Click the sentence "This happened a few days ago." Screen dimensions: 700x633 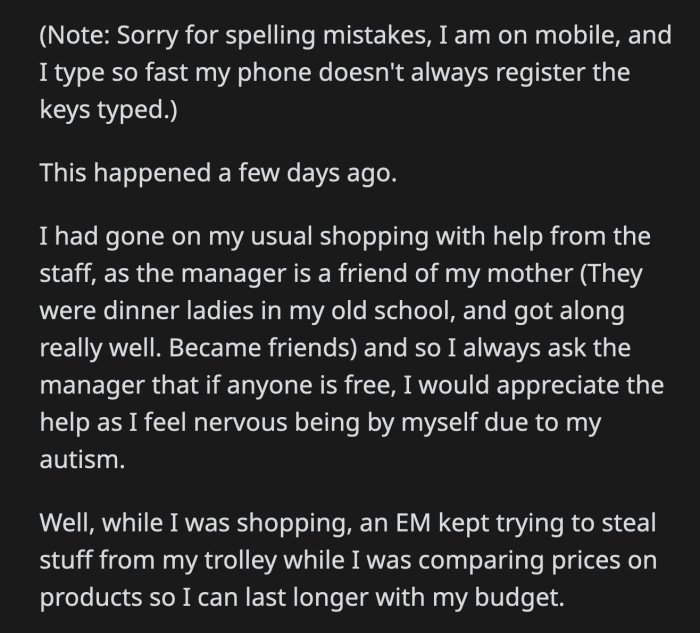[218, 172]
